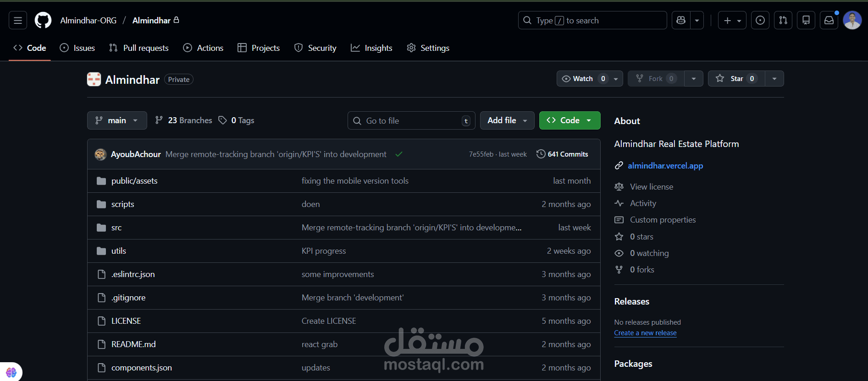View the 0 Tags list
Screen dimensions: 868x381
click(x=237, y=120)
